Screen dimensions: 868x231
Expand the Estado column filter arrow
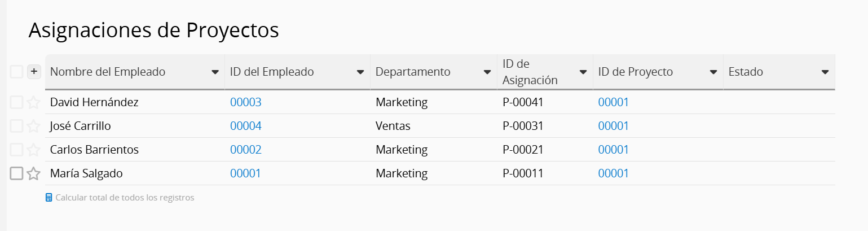click(825, 72)
